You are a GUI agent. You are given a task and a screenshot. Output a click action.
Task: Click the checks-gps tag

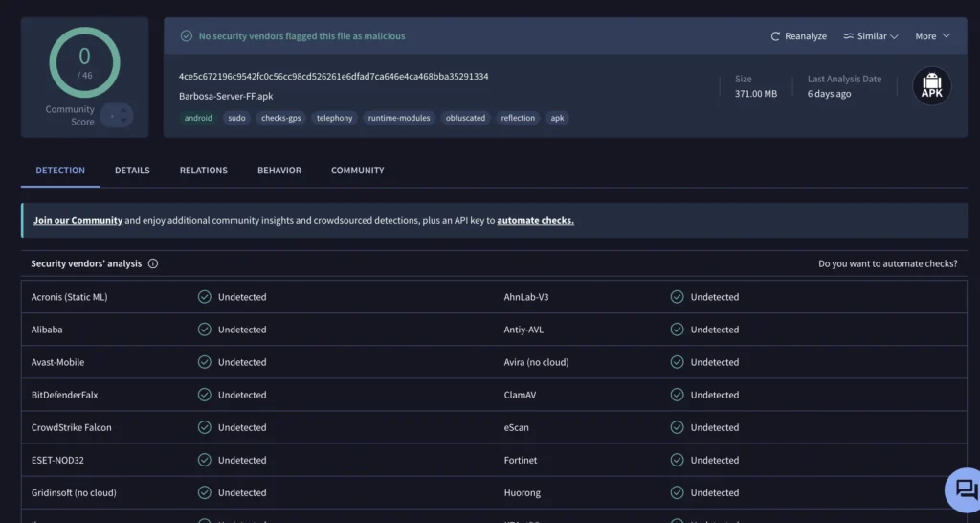coord(280,118)
